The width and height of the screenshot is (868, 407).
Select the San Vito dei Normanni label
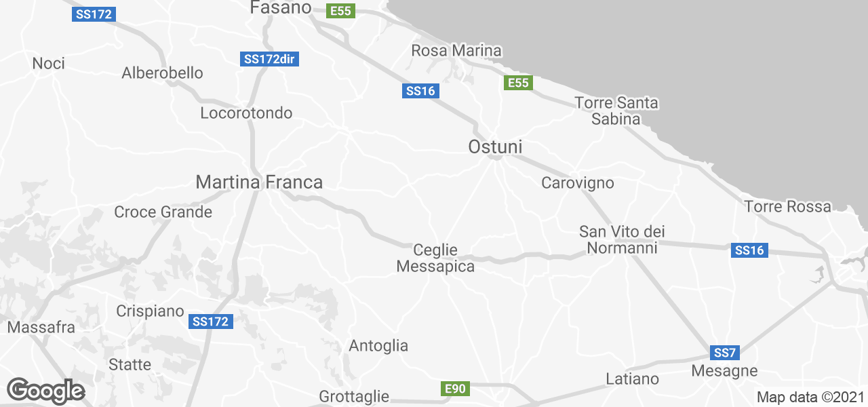pyautogui.click(x=622, y=240)
